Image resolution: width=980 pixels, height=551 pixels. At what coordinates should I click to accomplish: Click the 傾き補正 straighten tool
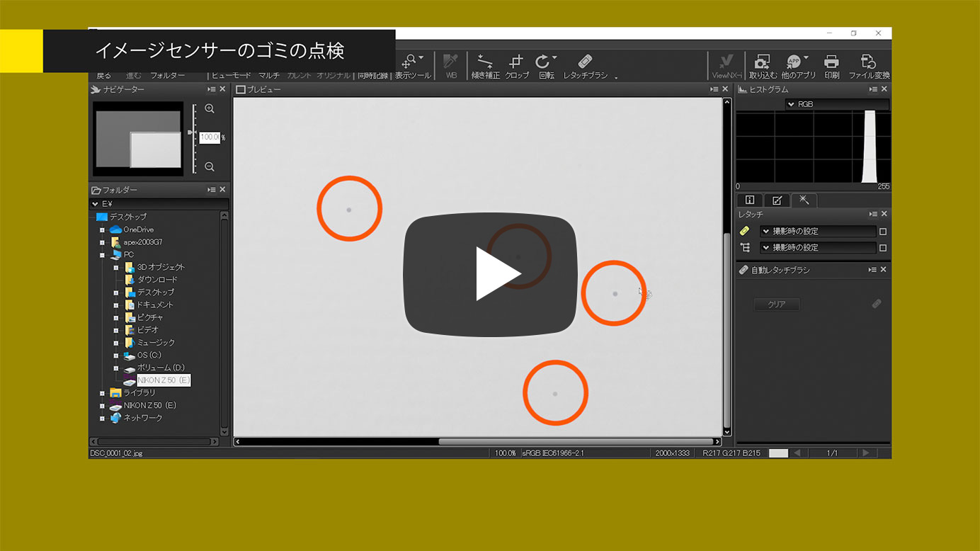[x=485, y=65]
